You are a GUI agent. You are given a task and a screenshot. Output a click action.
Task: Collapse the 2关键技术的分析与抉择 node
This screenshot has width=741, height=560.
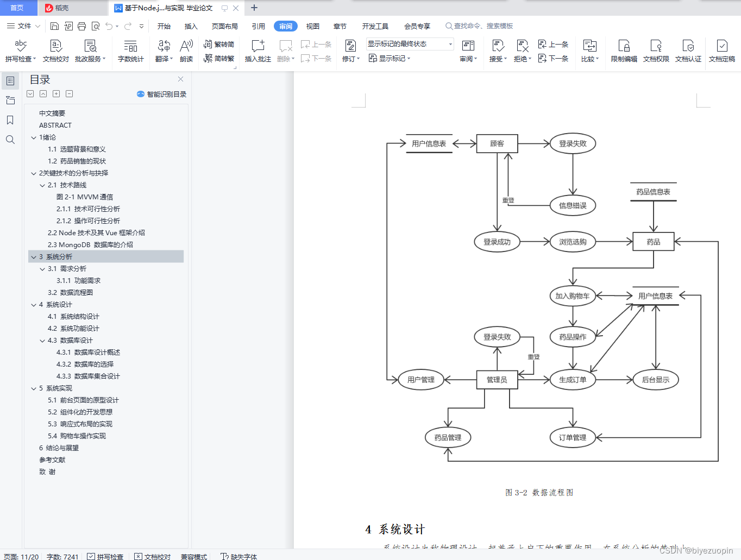[34, 173]
